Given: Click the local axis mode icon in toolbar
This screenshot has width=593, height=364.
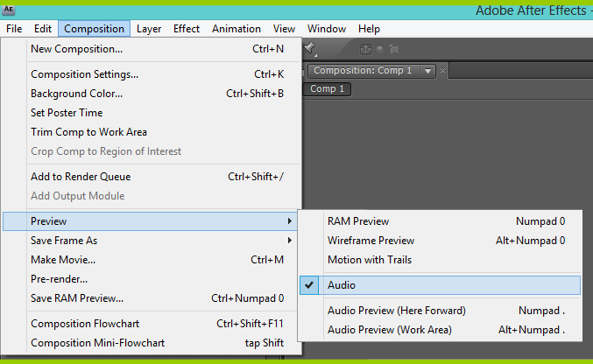Looking at the screenshot, I should click(x=365, y=49).
